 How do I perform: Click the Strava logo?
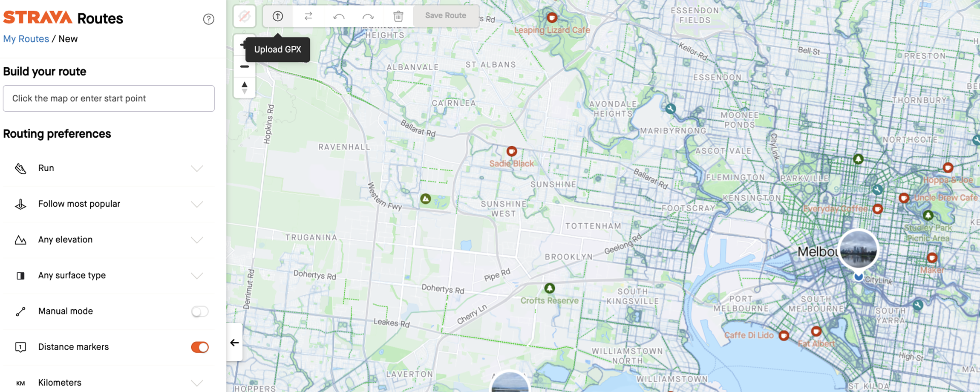(37, 18)
